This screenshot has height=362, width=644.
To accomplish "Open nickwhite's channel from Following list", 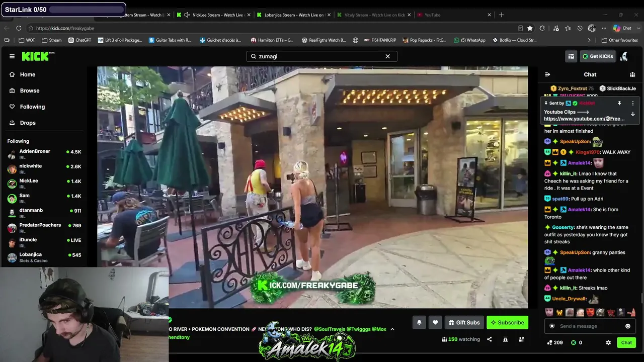I will [44, 168].
